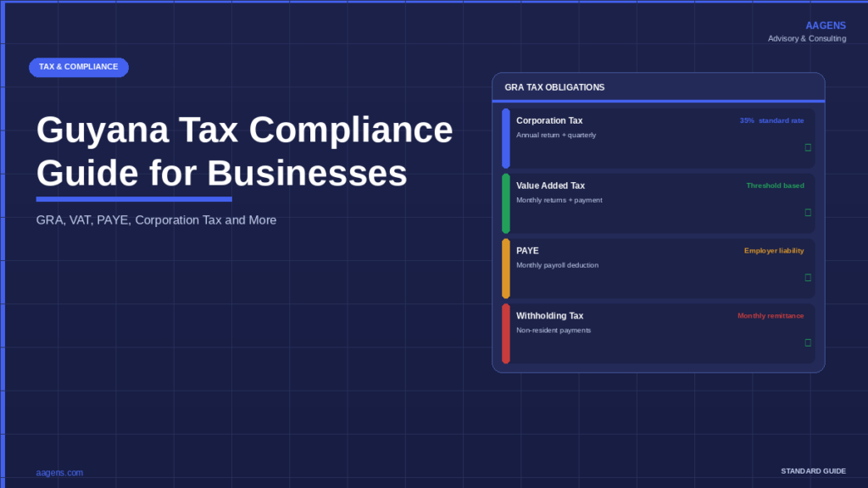Click the GRA TAX OBLIGATIONS header

pyautogui.click(x=554, y=87)
